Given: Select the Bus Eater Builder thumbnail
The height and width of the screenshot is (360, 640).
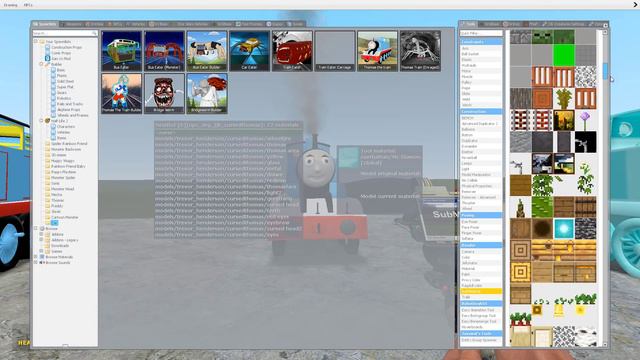Looking at the screenshot, I should (x=207, y=51).
